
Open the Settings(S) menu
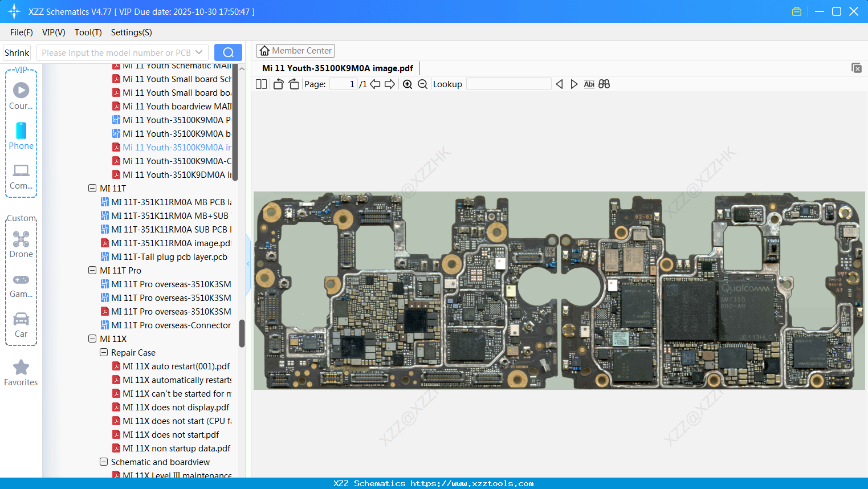coord(131,32)
